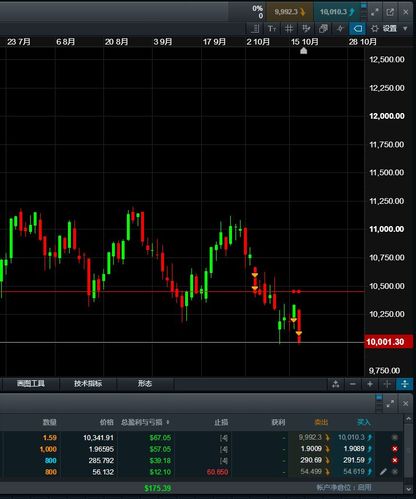Pop out the chart to new window
The image size is (416, 499).
point(390,12)
